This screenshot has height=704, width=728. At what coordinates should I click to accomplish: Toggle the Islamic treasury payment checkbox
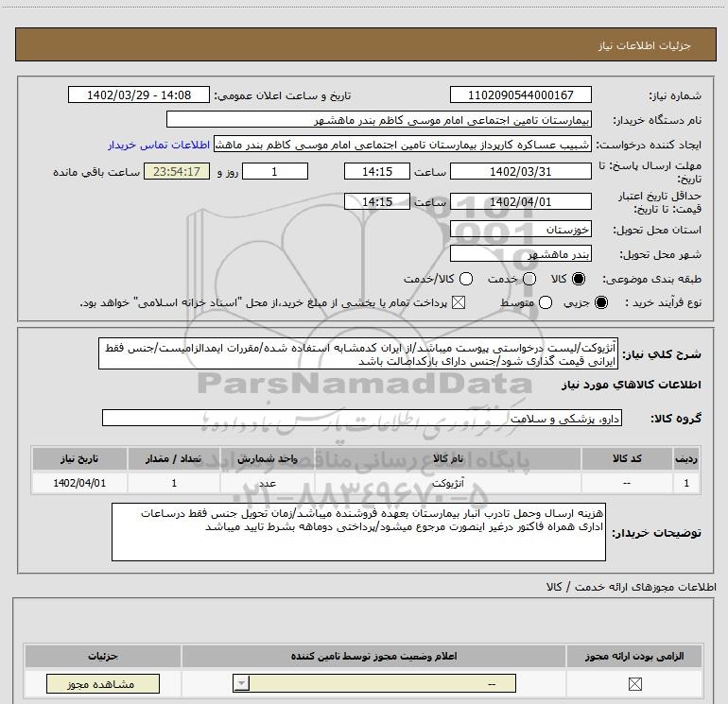click(x=459, y=302)
